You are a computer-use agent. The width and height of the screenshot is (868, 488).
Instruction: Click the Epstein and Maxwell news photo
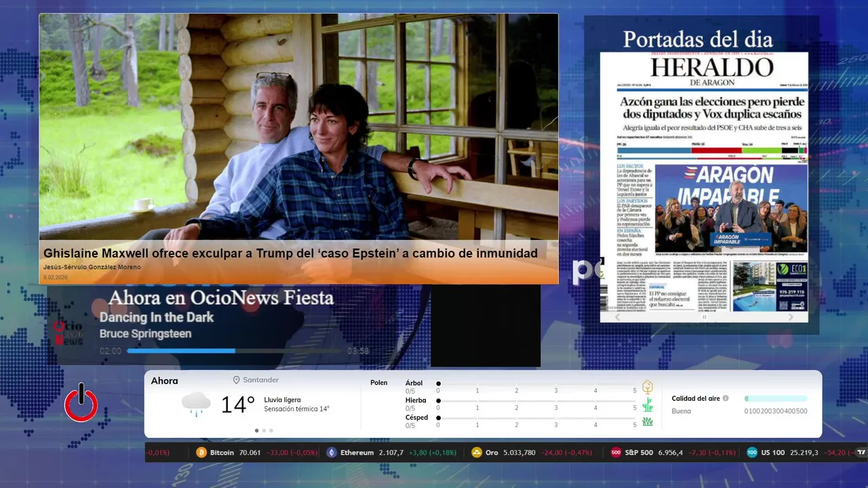298,127
